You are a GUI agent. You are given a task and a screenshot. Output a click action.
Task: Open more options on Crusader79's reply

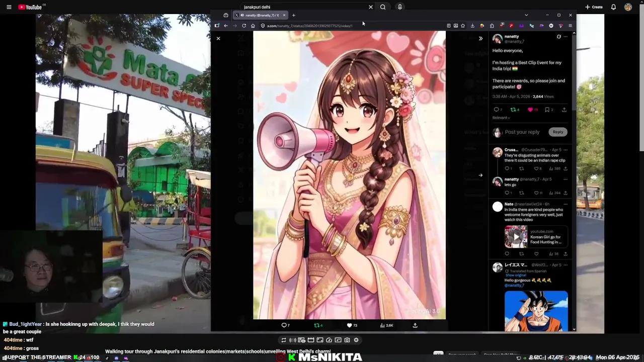tap(566, 150)
